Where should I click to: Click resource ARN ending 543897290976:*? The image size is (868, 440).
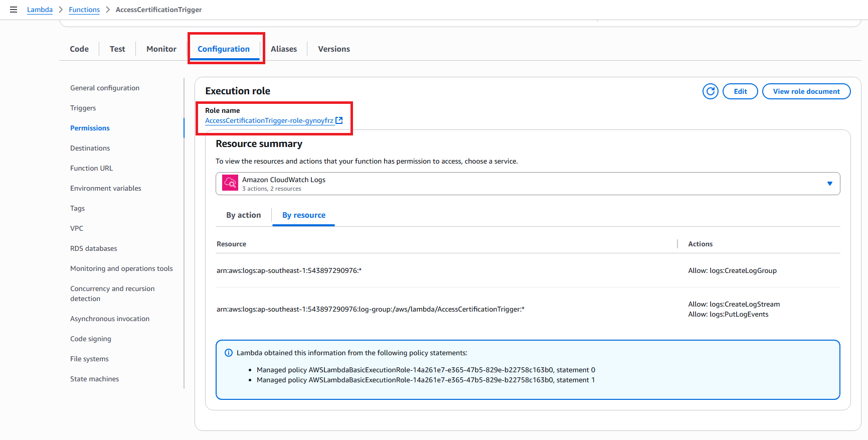pyautogui.click(x=289, y=270)
